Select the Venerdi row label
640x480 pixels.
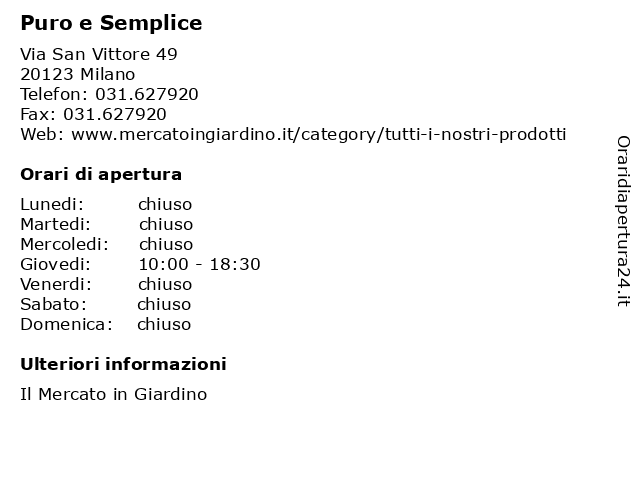[56, 284]
